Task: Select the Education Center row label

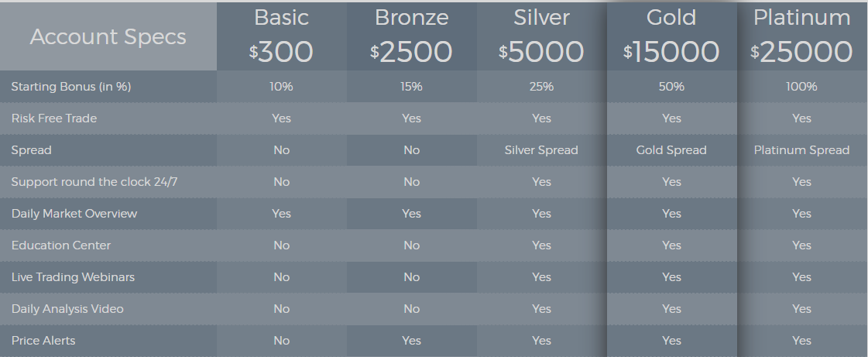Action: pyautogui.click(x=61, y=245)
